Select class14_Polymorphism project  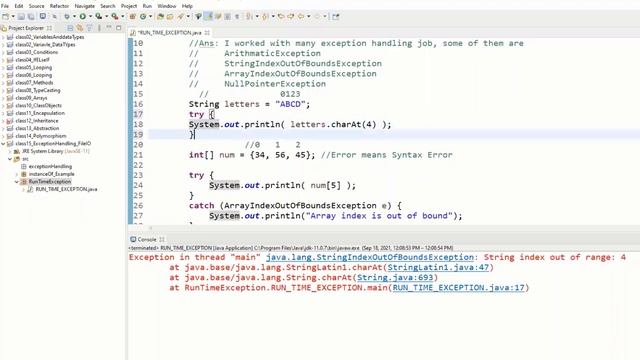(x=41, y=136)
